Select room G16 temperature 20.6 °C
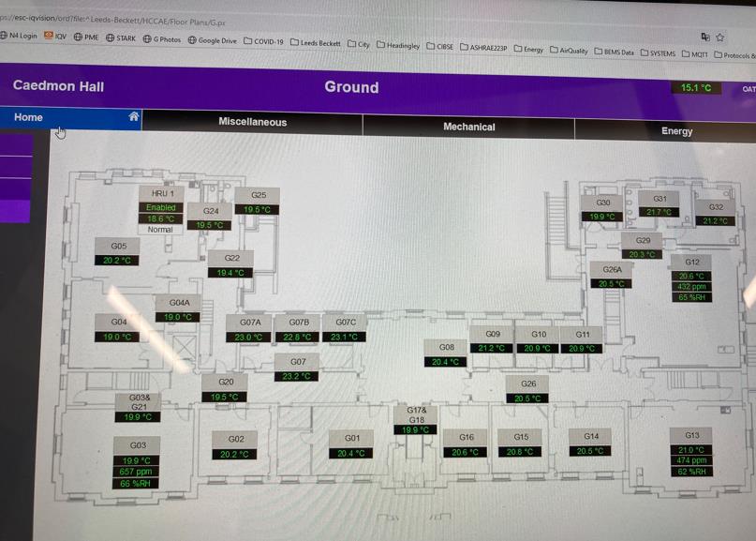Viewport: 756px width, 541px height. pos(465,452)
